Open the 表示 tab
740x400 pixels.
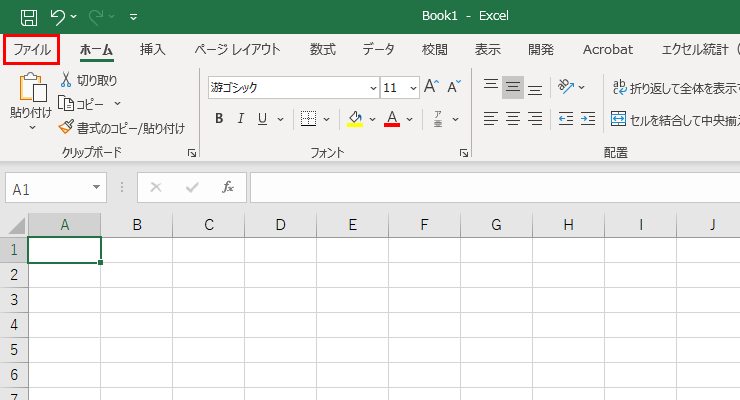click(488, 50)
